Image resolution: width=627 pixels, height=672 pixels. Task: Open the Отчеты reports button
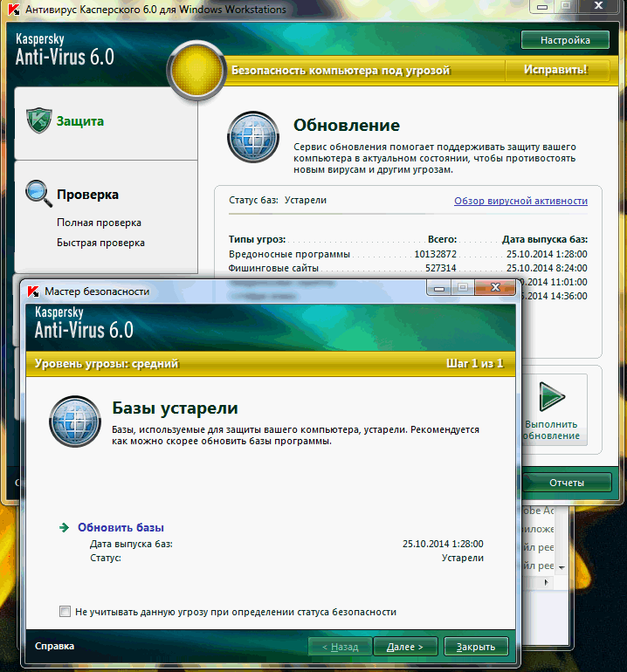tap(567, 483)
